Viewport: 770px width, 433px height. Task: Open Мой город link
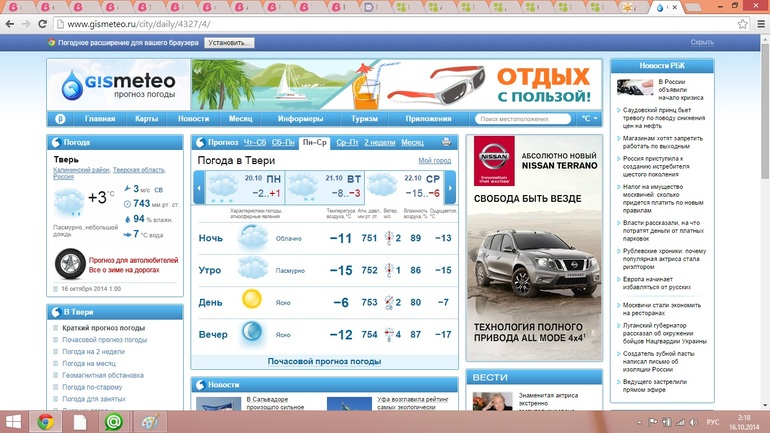coord(435,161)
